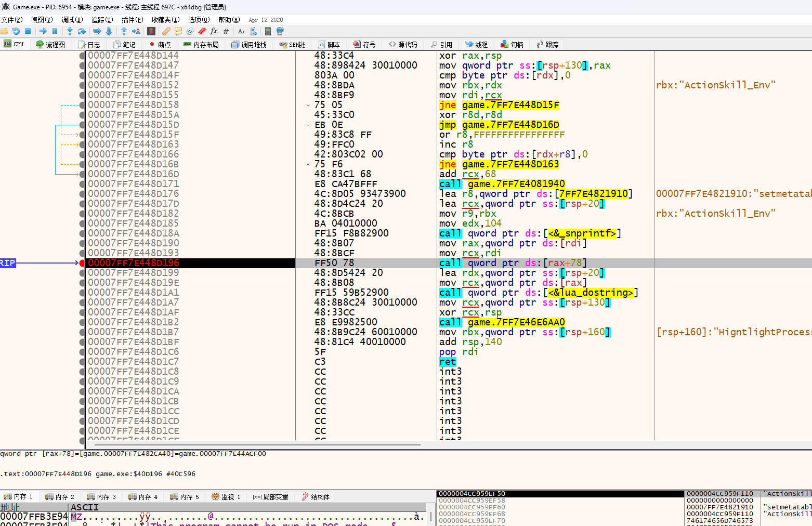Toggle the red breakpoint at the RIP line

pos(82,263)
